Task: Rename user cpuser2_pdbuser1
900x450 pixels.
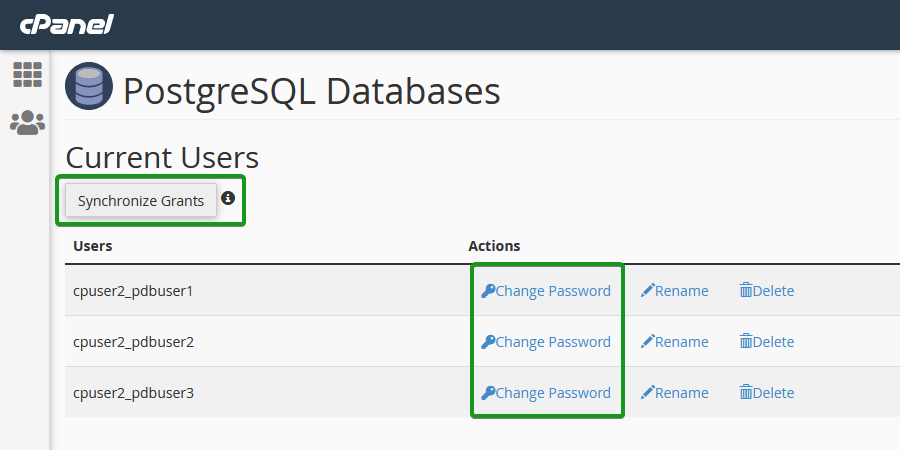Action: (x=674, y=291)
